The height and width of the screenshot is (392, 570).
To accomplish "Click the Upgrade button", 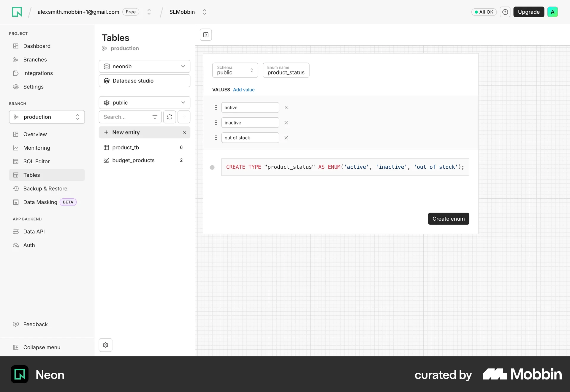I will [x=529, y=12].
